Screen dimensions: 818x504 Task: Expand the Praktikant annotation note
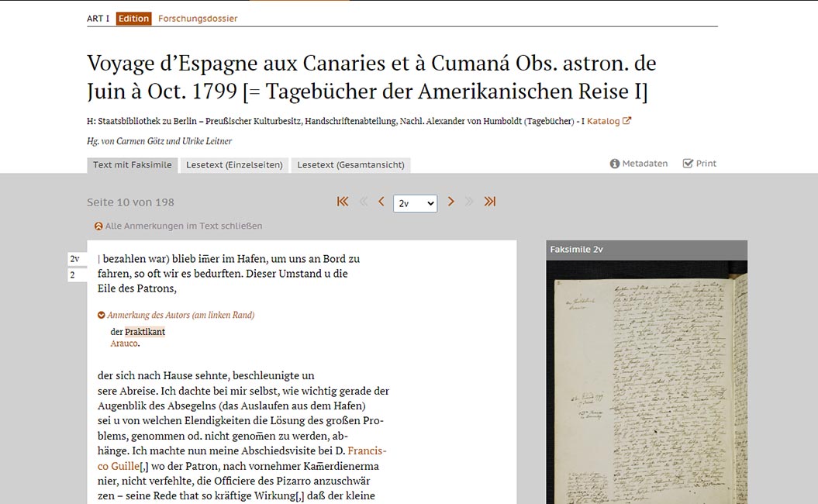(144, 331)
